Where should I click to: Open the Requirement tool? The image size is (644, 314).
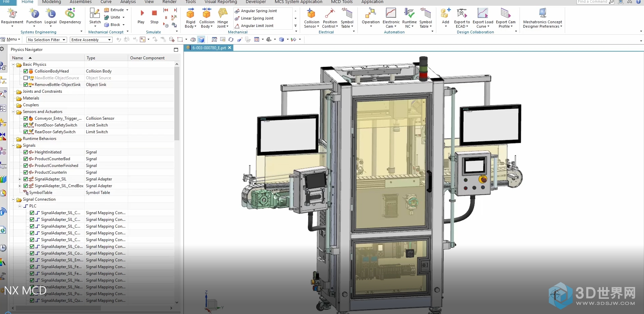pos(12,17)
